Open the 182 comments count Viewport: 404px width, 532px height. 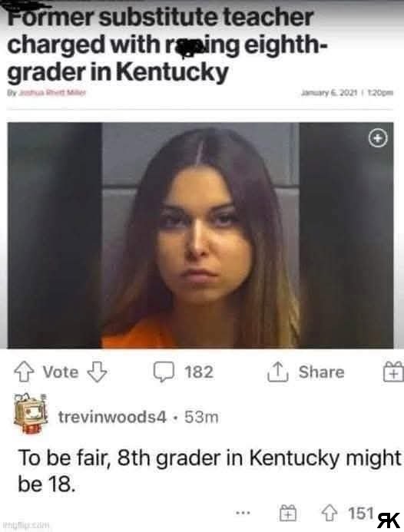click(x=199, y=372)
